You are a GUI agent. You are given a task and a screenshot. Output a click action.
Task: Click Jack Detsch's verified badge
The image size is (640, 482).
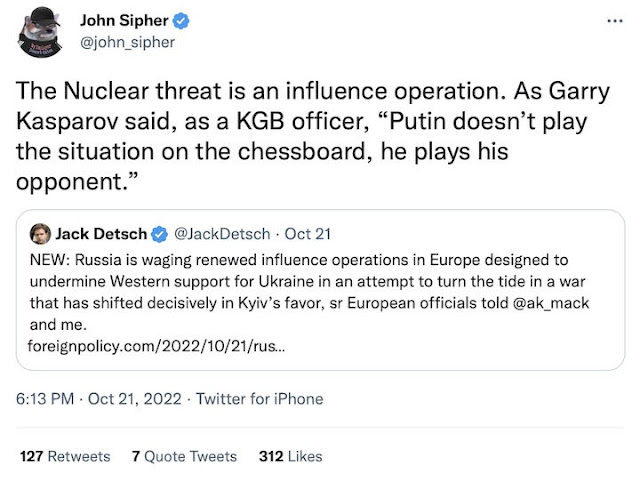158,235
